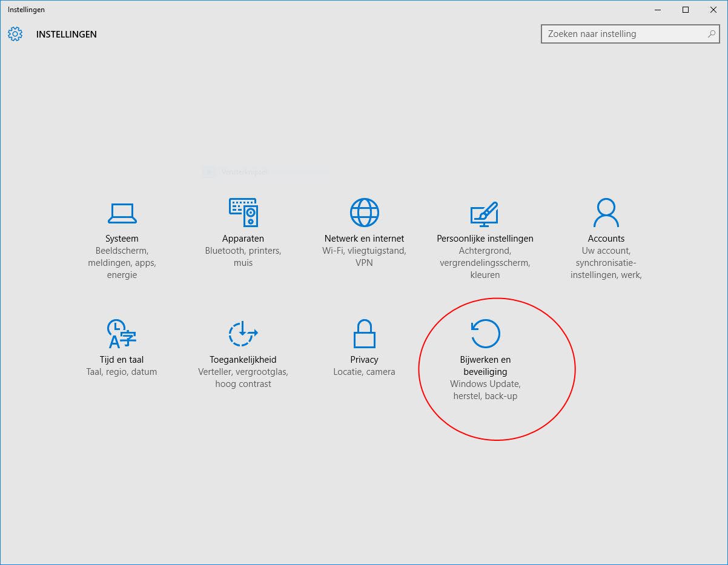
Task: Select the 'Netwerk en internet' title text
Action: point(364,239)
